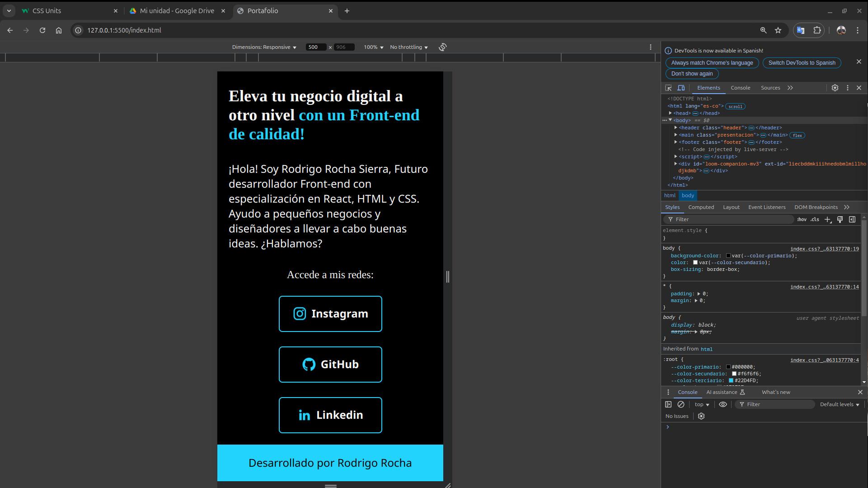This screenshot has width=868, height=488.
Task: Open the Dimensions: Responsive dropdown
Action: click(264, 47)
